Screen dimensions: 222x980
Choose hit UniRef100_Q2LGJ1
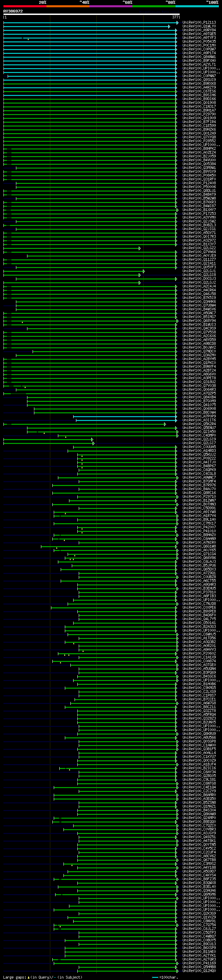point(199,271)
